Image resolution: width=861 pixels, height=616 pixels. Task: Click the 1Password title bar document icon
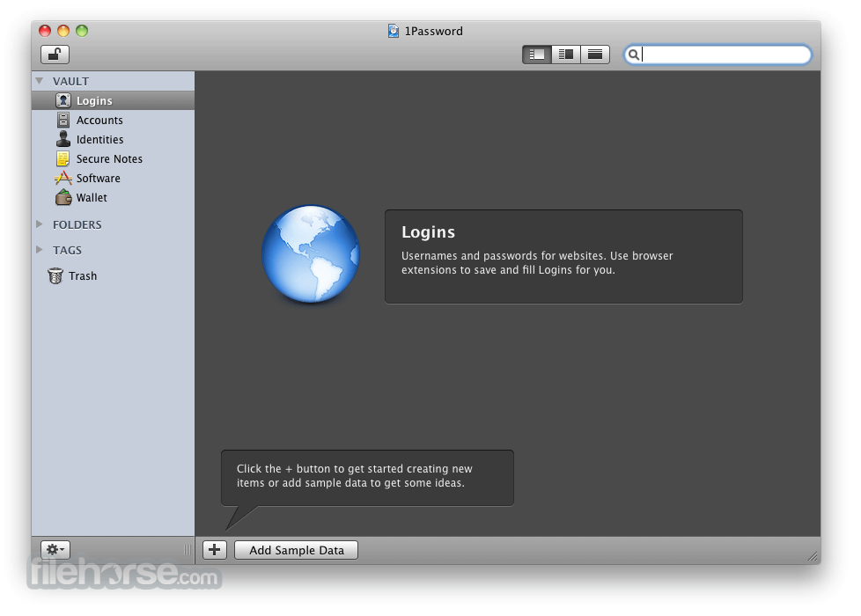pos(394,31)
